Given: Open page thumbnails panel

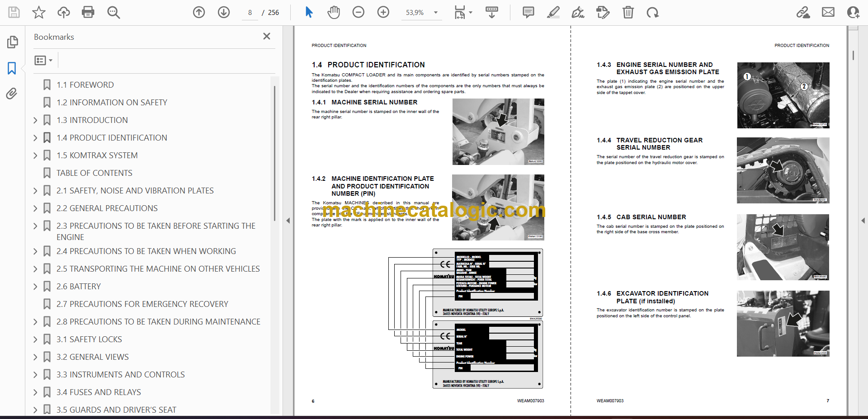Looking at the screenshot, I should coord(12,42).
